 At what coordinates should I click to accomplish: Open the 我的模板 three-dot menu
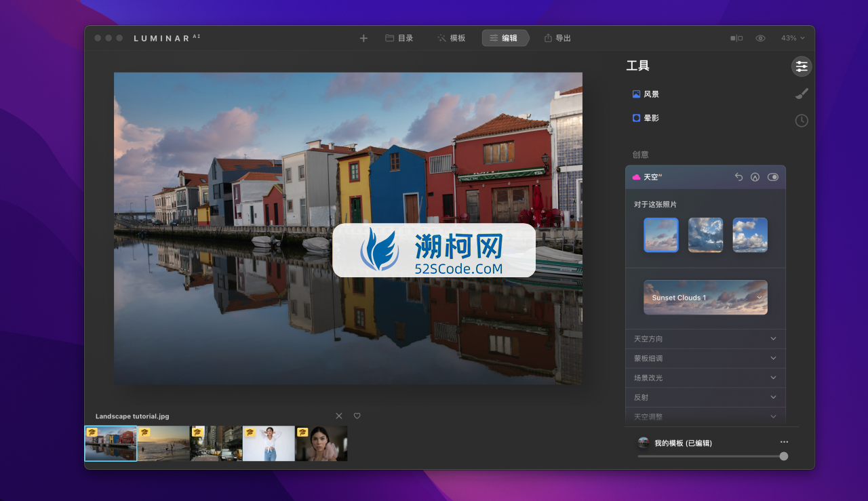coord(784,442)
